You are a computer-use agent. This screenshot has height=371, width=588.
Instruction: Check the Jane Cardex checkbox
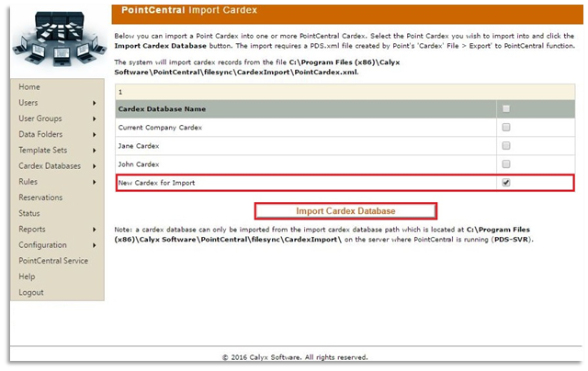pos(506,145)
